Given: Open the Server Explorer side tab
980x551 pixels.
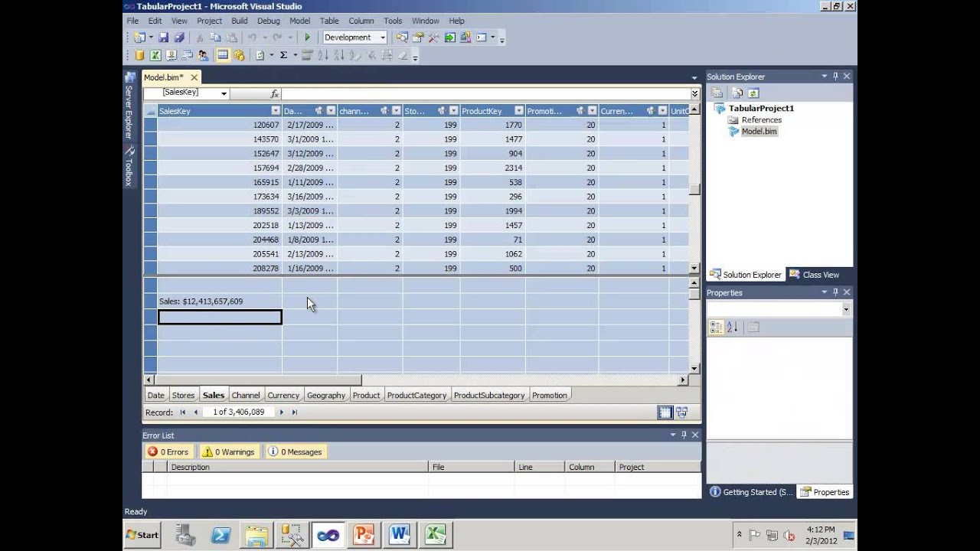Looking at the screenshot, I should tap(129, 106).
